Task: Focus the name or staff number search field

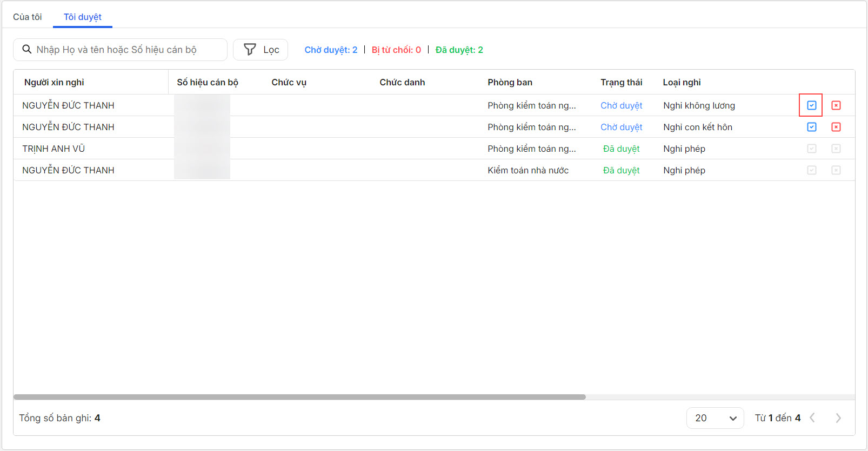Action: 127,50
